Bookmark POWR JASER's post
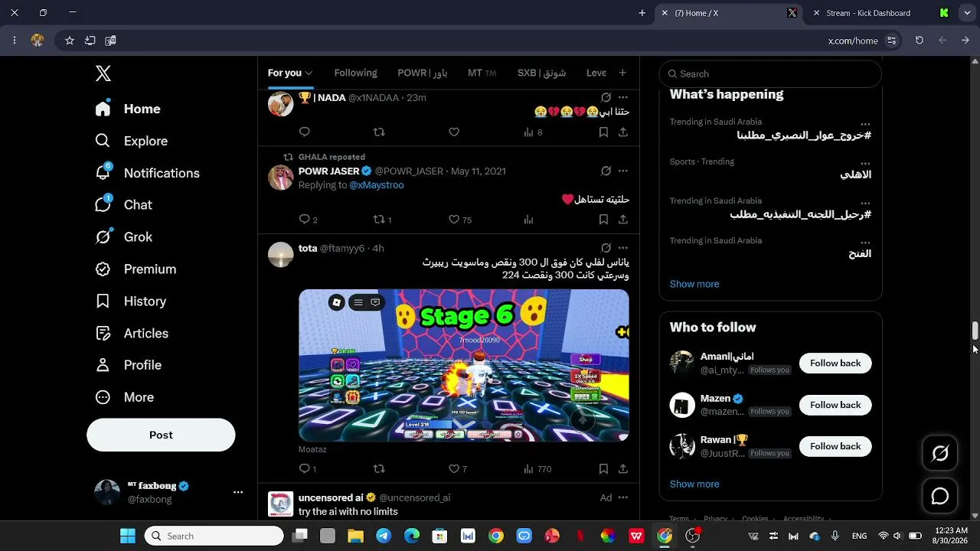980x551 pixels. coord(603,220)
